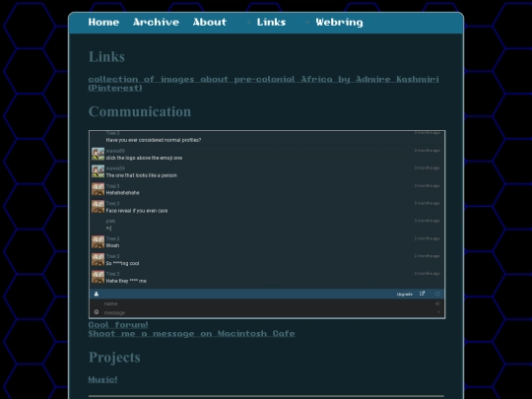Click avatar beside 'Face reveal' message
The image size is (532, 399).
(99, 207)
